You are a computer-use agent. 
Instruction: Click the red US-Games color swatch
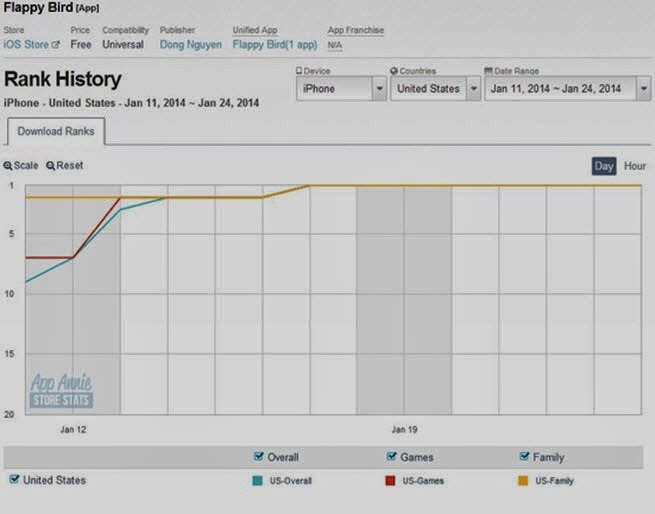tap(390, 481)
